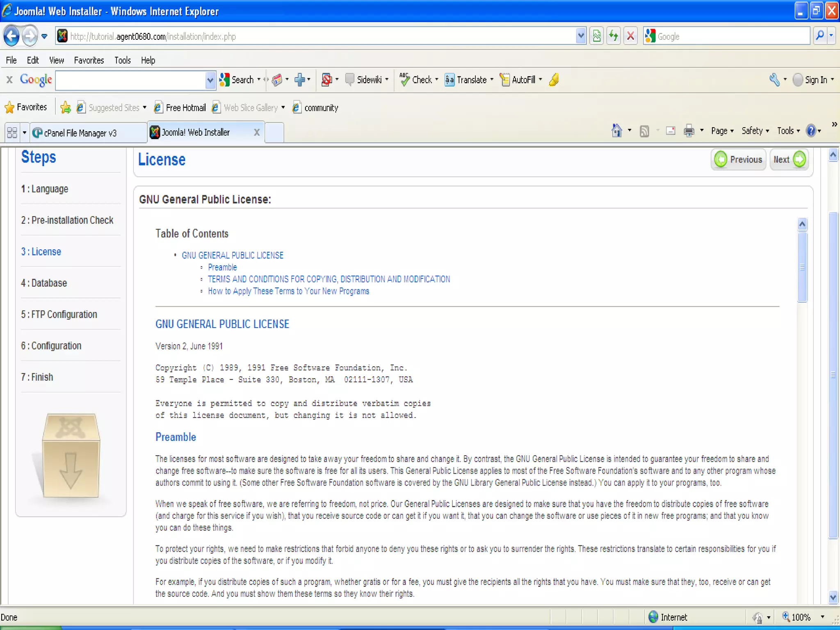This screenshot has height=630, width=840.
Task: Switch to the cPanel File Manager v3 tab
Action: 80,133
